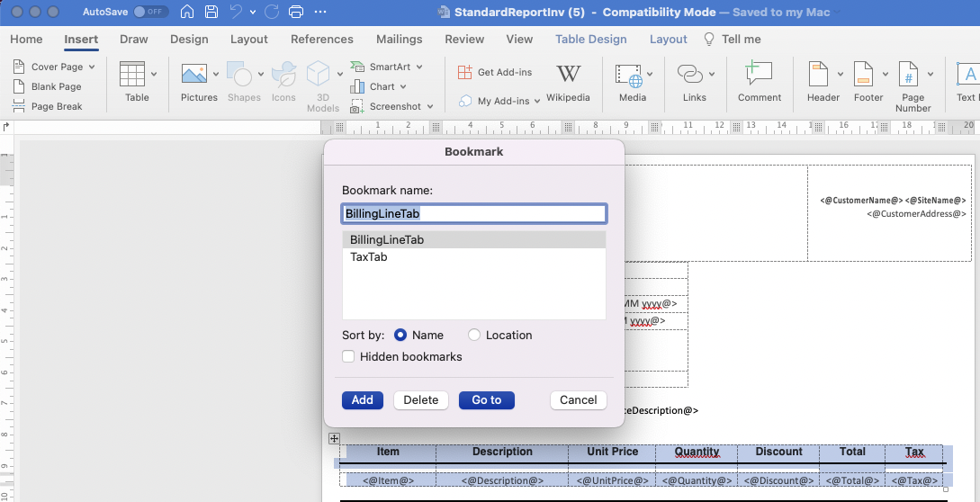This screenshot has width=980, height=502.
Task: Click the table move handle icon
Action: coord(335,438)
